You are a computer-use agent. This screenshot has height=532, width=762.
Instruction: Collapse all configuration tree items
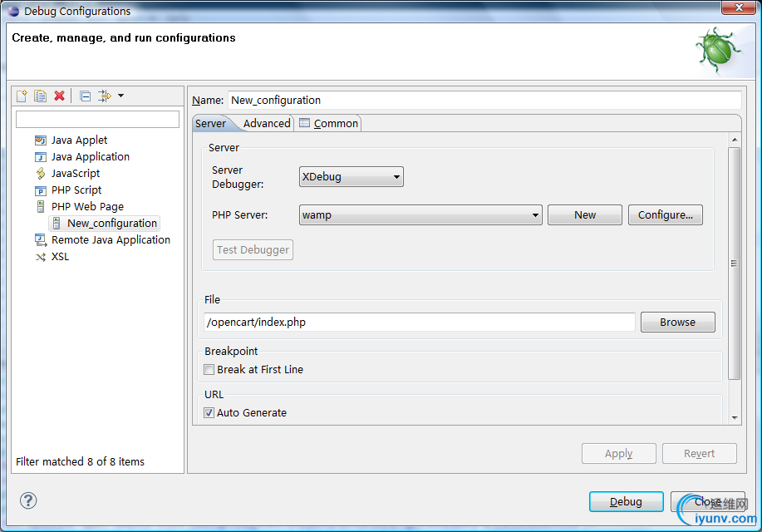(85, 96)
